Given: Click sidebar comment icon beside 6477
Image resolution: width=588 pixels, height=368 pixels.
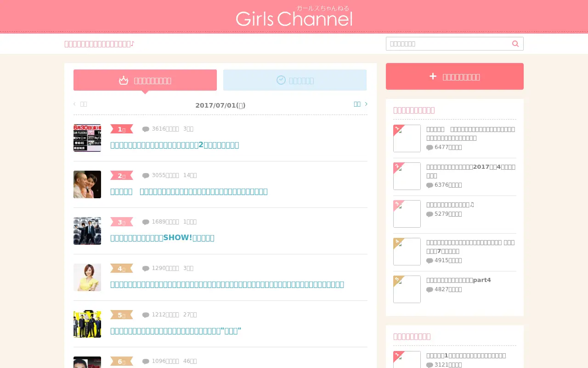Looking at the screenshot, I should (x=430, y=147).
